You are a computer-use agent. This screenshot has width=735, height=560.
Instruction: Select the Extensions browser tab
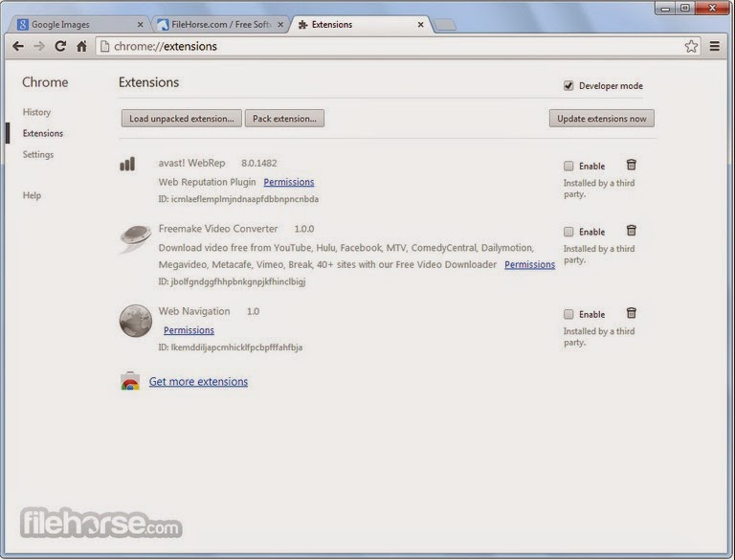(x=361, y=24)
